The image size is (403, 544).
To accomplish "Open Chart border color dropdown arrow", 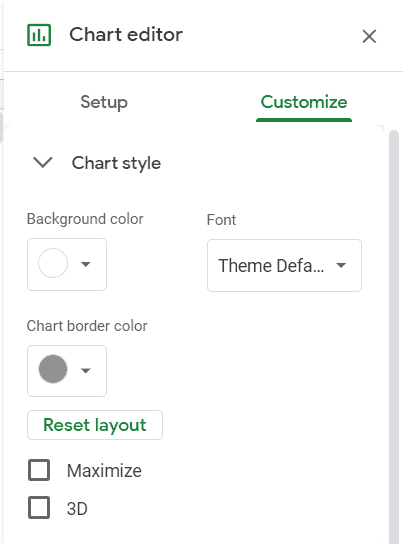I will pyautogui.click(x=86, y=371).
